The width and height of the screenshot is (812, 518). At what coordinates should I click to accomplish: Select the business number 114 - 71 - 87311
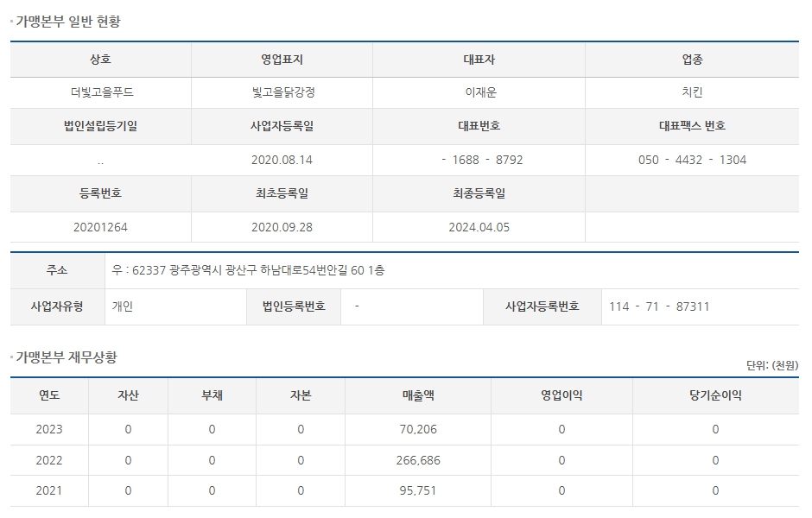coord(659,306)
